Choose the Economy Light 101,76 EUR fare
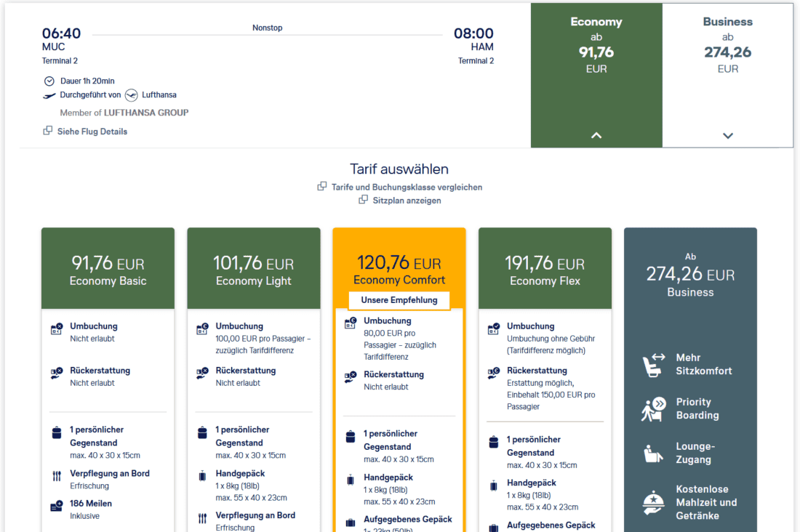The height and width of the screenshot is (532, 800). click(254, 268)
